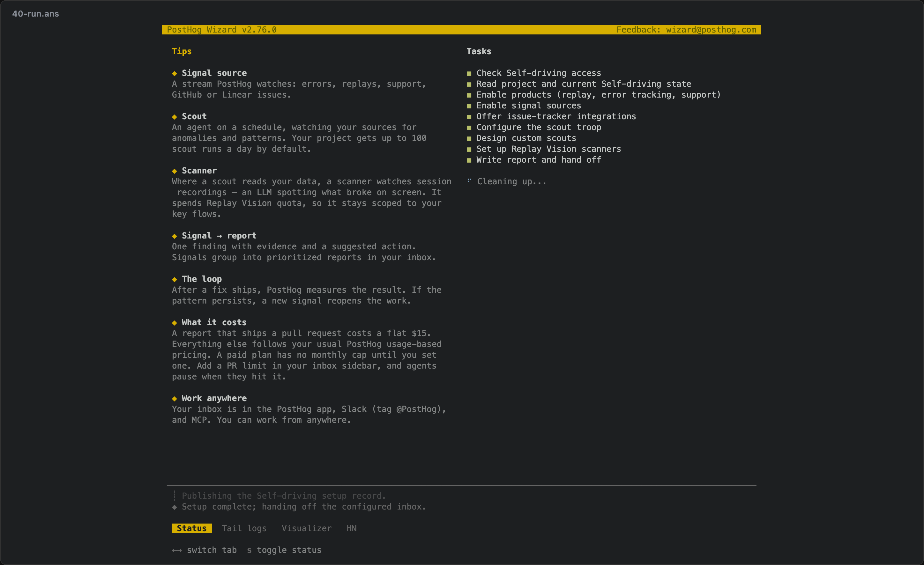
Task: Click the diamond icon beside Setup complete message
Action: (175, 507)
